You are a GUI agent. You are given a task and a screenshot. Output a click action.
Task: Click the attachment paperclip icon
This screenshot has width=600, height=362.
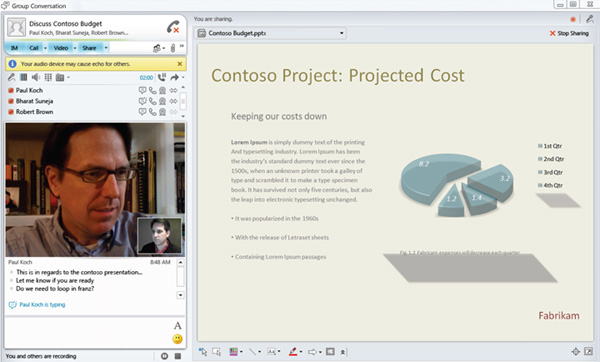click(x=173, y=48)
